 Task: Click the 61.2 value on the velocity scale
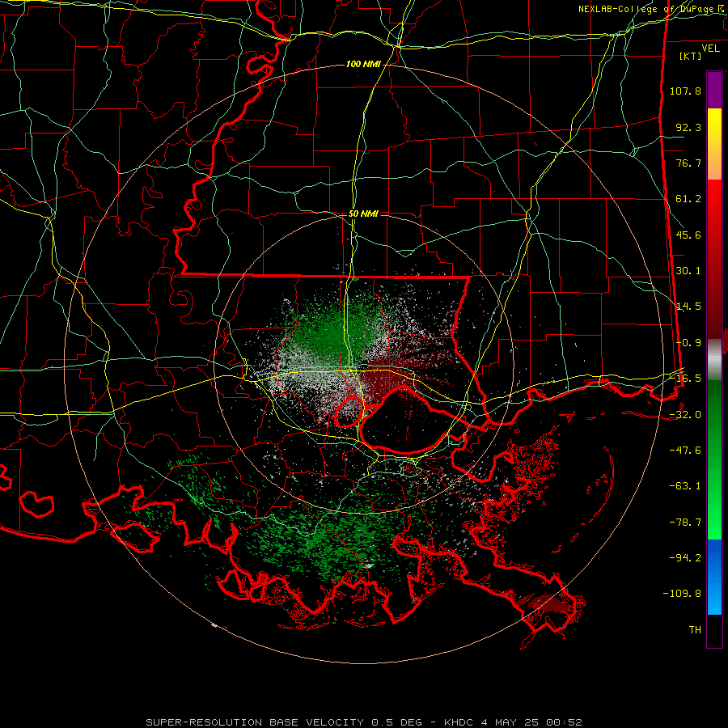coord(688,199)
